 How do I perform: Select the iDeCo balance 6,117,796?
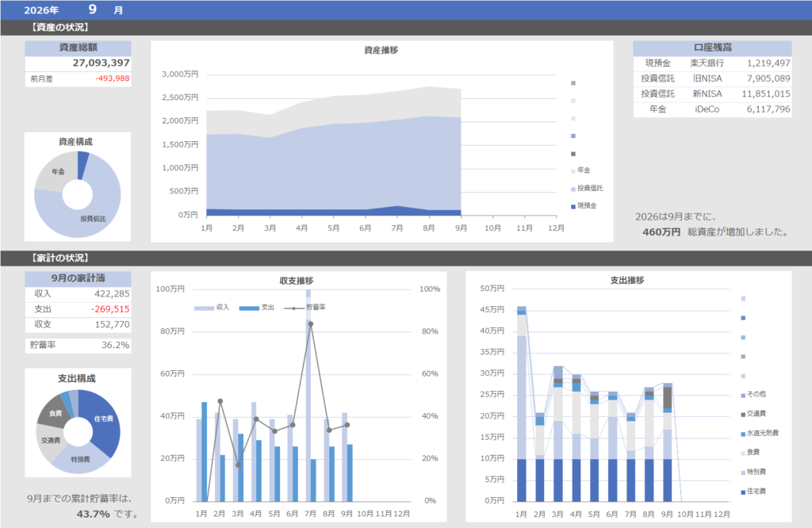[x=768, y=109]
